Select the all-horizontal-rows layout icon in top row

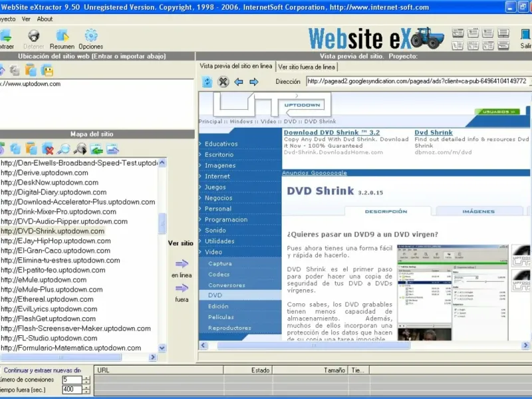coord(503,33)
